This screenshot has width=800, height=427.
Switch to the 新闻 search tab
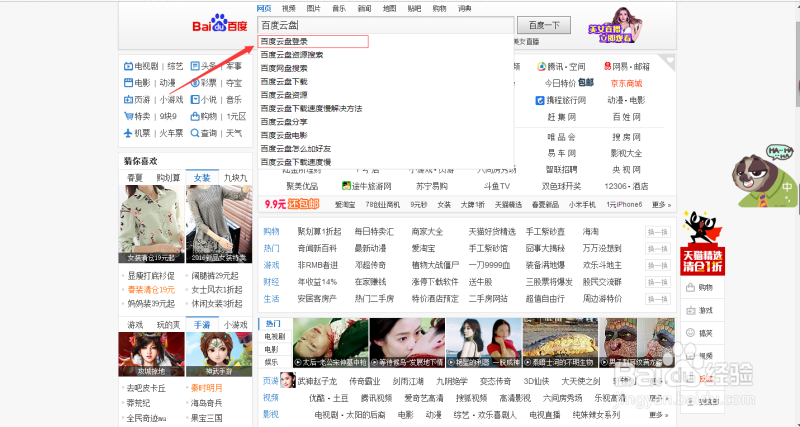[364, 8]
